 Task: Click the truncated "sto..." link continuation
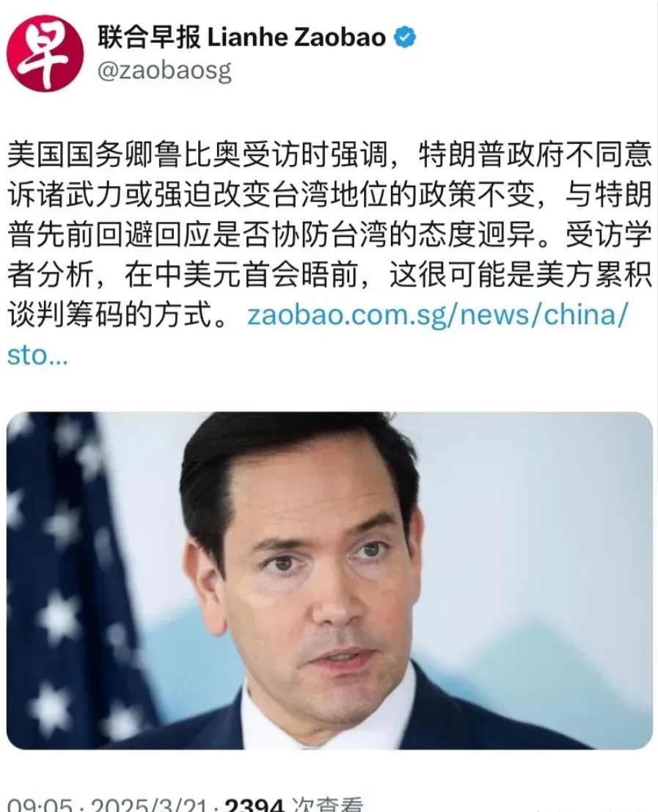37,355
